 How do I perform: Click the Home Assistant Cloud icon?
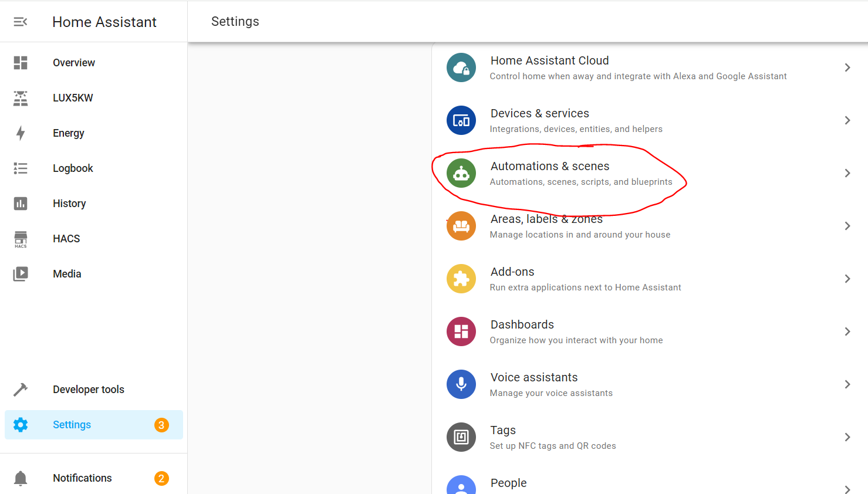[461, 67]
